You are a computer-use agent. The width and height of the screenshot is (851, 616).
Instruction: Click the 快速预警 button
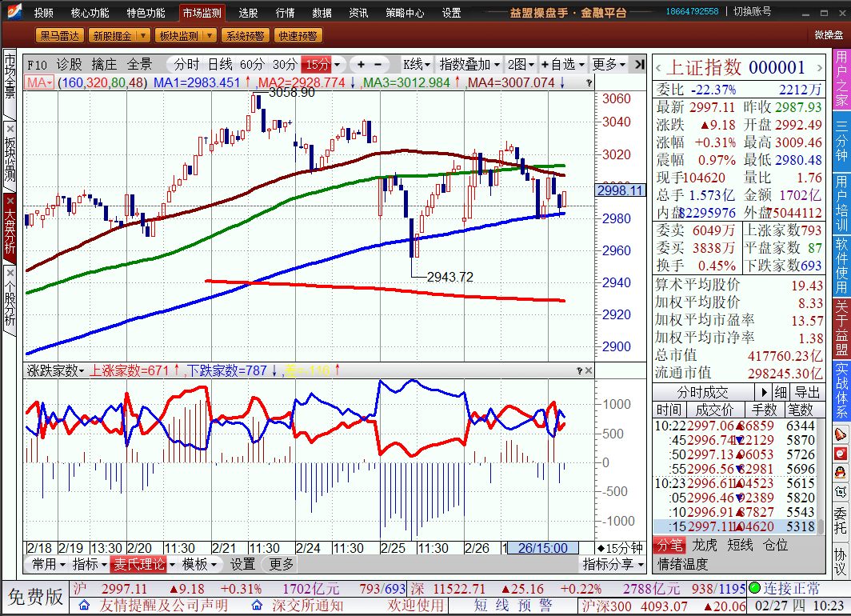[x=298, y=36]
